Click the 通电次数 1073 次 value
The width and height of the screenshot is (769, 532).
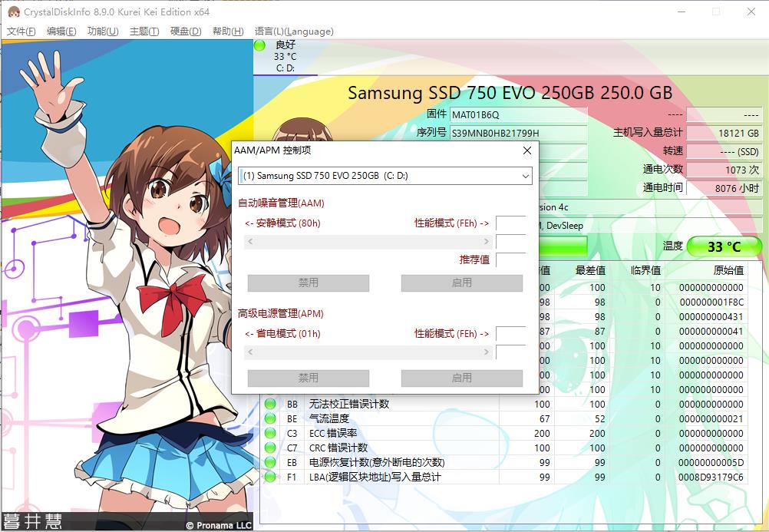click(x=724, y=170)
